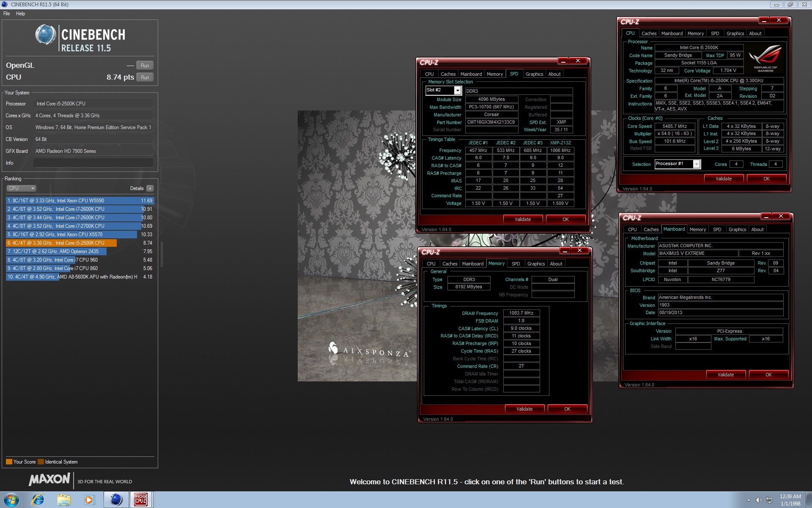Click the BIOS date 08/19/2013 field
This screenshot has width=812, height=508.
(x=721, y=312)
